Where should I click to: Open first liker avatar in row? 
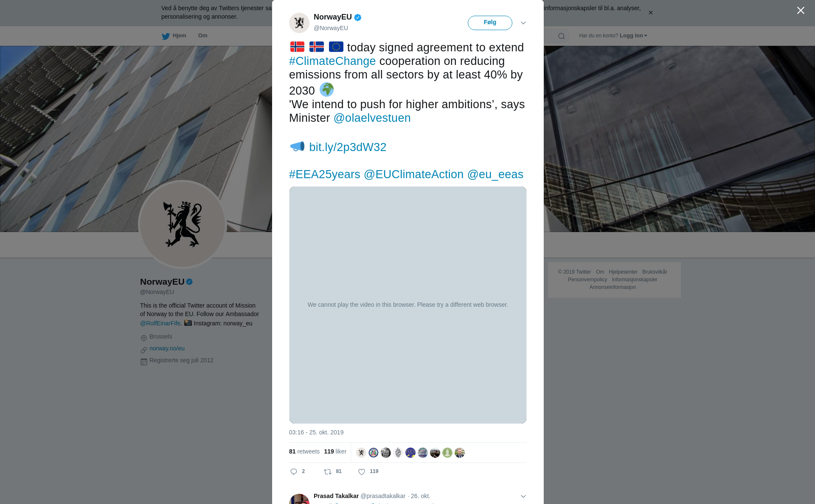click(361, 453)
